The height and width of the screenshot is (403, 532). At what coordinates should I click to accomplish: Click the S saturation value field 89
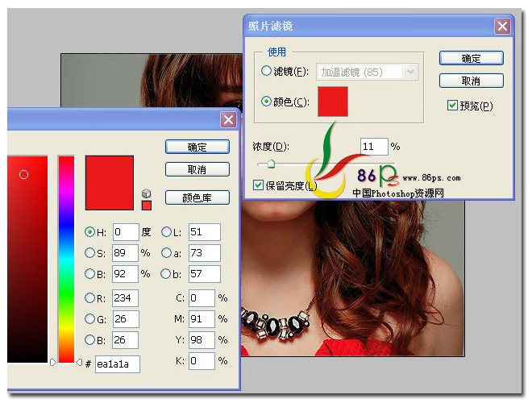(125, 253)
